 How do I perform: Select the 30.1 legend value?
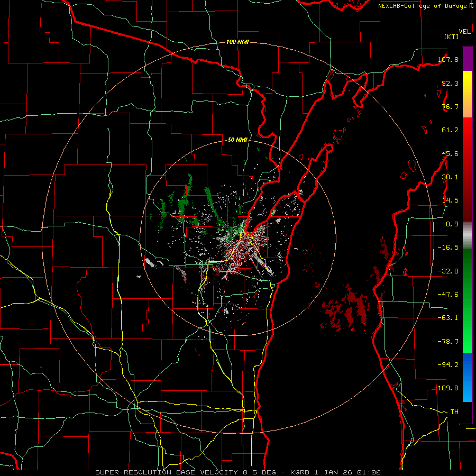click(x=450, y=177)
